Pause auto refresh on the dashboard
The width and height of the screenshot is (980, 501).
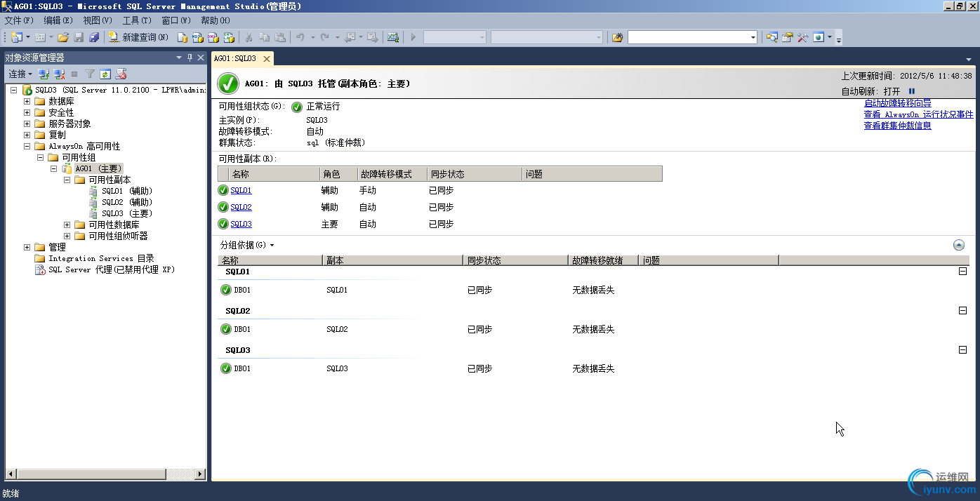pyautogui.click(x=912, y=91)
